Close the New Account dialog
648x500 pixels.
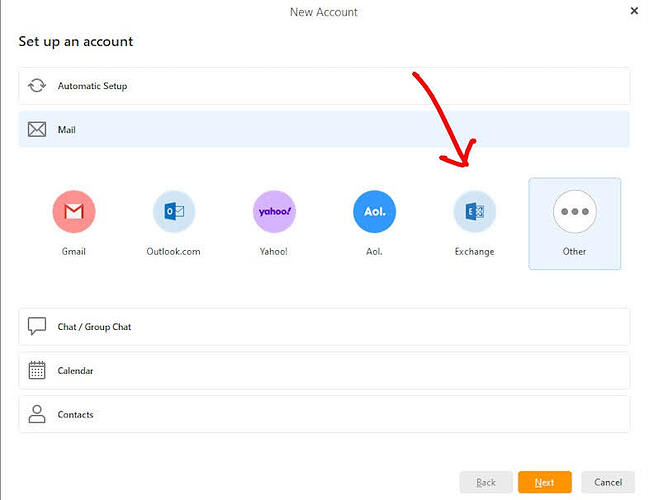[634, 11]
